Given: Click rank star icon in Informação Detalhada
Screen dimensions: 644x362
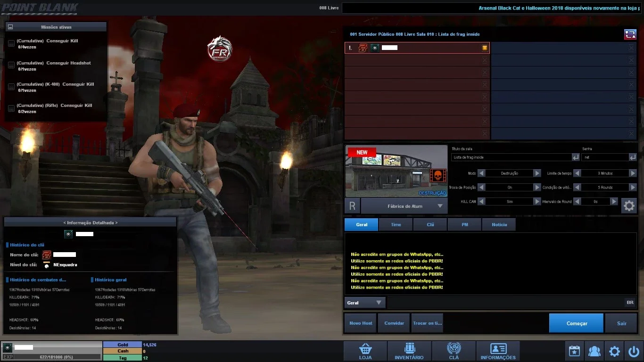Looking at the screenshot, I should [68, 234].
